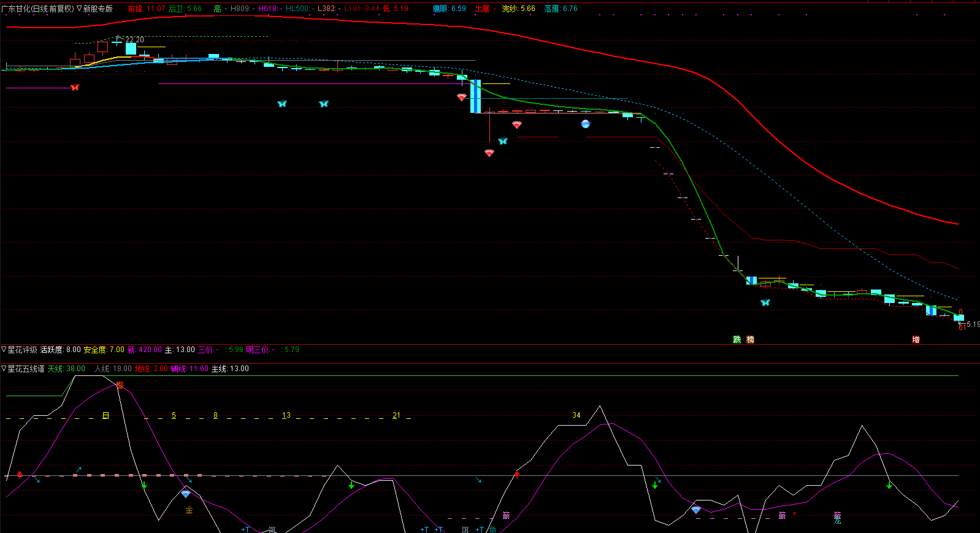Click the 广东甘化(日线.前复权) chart title
Viewport: 980px width, 533px height.
coord(37,9)
